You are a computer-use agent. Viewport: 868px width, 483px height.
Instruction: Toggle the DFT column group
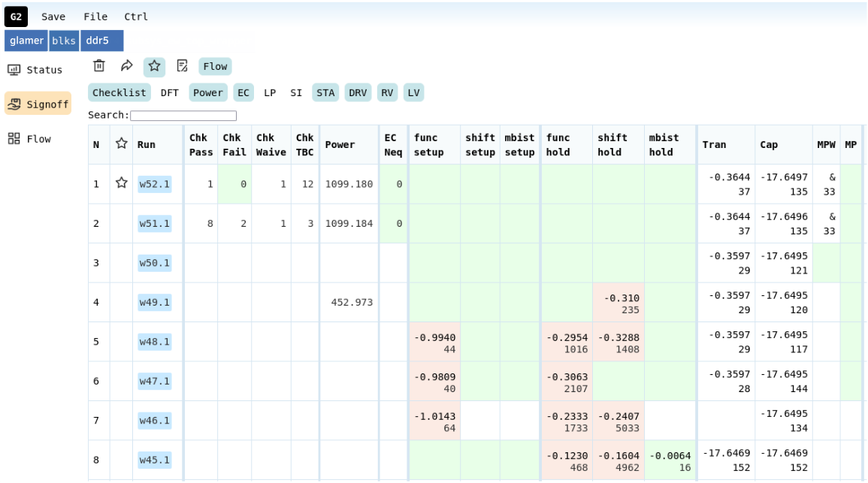169,92
